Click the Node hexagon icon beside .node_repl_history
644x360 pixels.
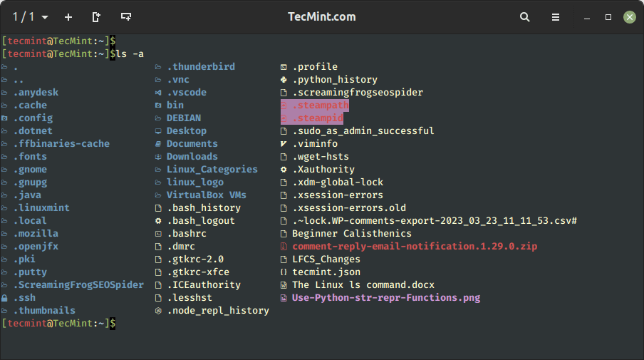pos(158,311)
